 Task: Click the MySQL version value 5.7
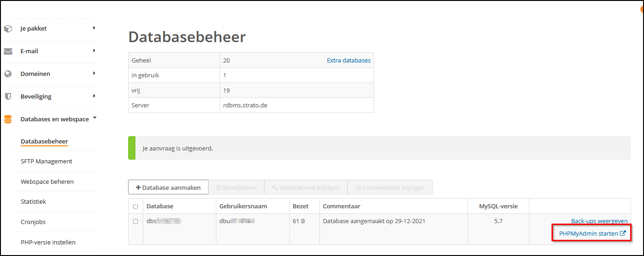click(498, 221)
